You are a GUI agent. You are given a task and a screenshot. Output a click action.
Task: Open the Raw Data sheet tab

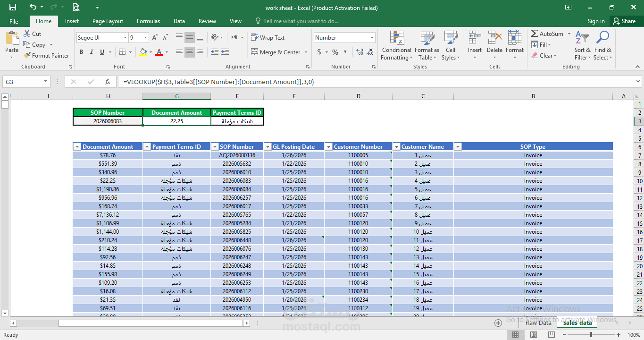tap(538, 323)
